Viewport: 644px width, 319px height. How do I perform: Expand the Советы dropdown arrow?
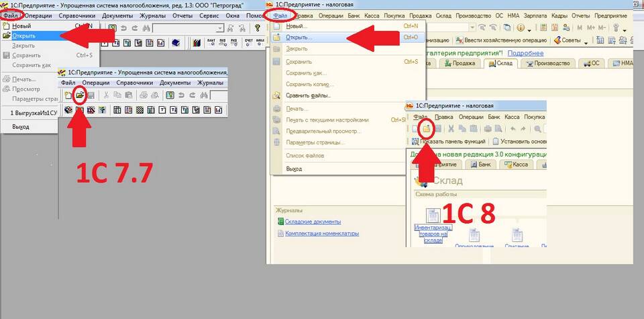point(586,40)
